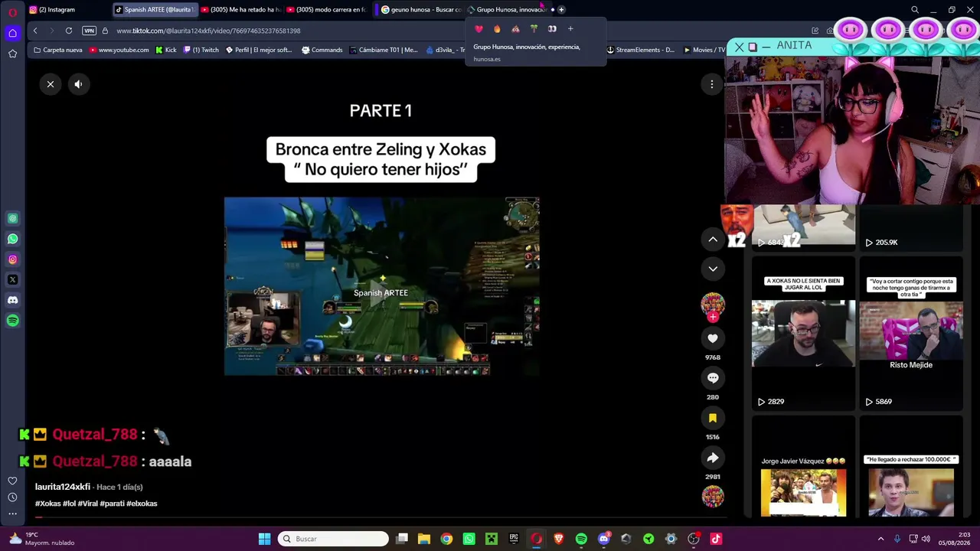Open the spinning sound disc of the video
The width and height of the screenshot is (980, 551).
tap(713, 497)
